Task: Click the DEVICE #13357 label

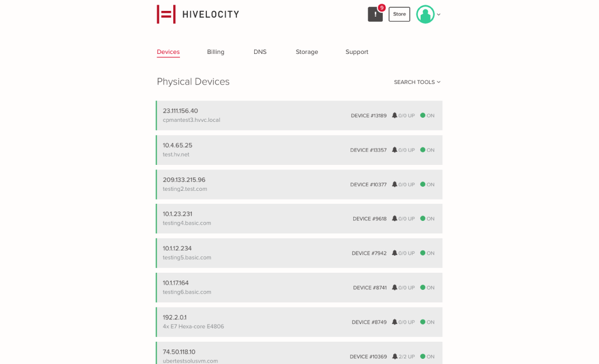Action: [368, 150]
